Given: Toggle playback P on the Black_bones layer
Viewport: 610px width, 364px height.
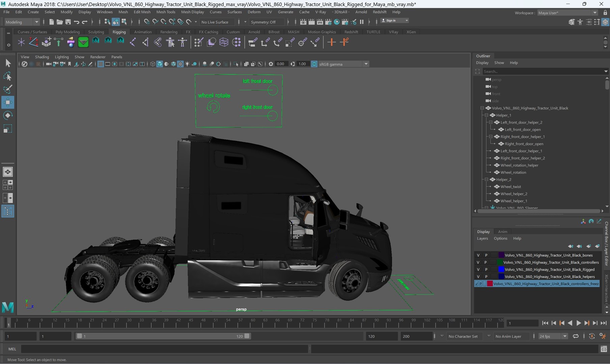Looking at the screenshot, I should click(x=486, y=255).
